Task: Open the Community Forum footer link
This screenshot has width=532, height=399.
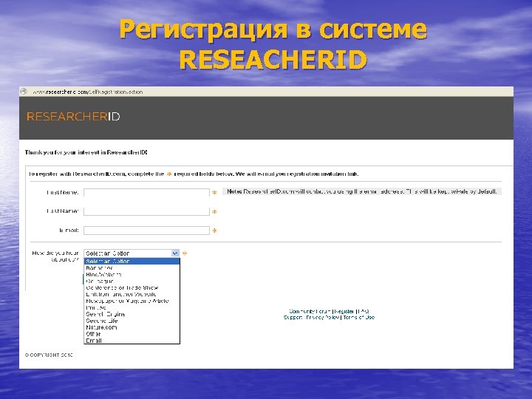Action: click(x=310, y=311)
